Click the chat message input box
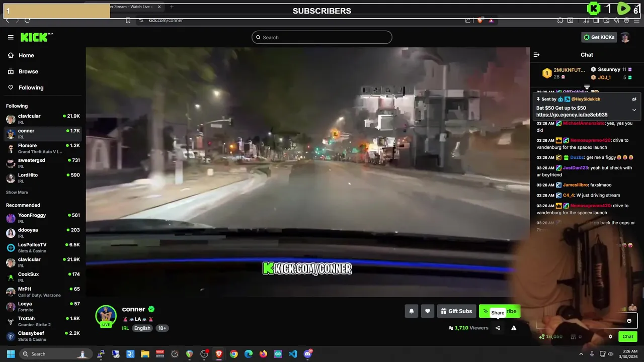This screenshot has height=362, width=644. (586, 321)
